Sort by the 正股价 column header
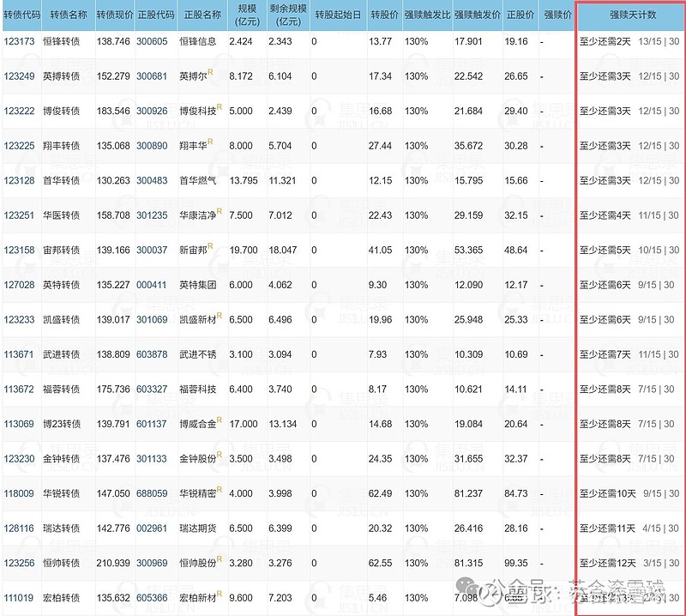Image resolution: width=686 pixels, height=616 pixels. 521,15
